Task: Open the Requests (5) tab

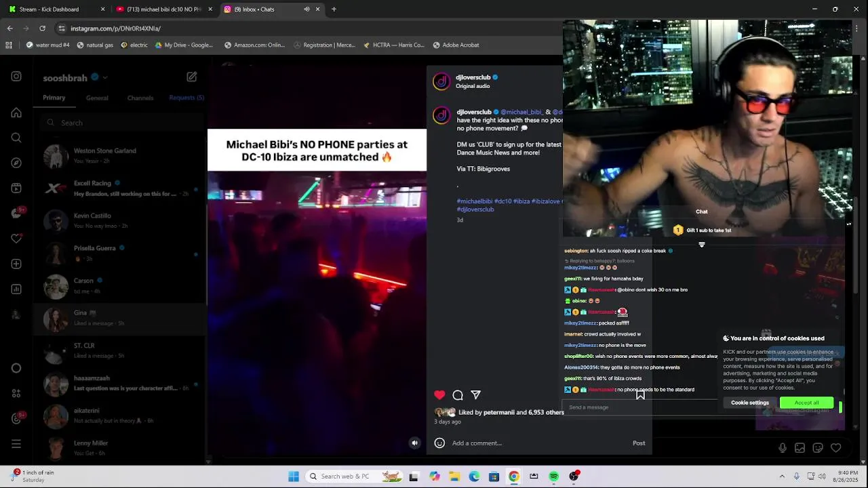Action: tap(186, 98)
